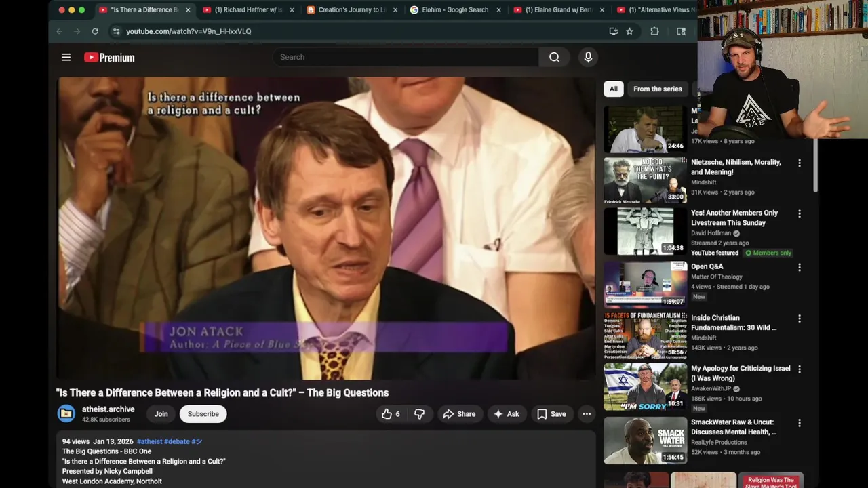
Task: Open options for My Apology for Criticizing Israel
Action: pos(799,369)
